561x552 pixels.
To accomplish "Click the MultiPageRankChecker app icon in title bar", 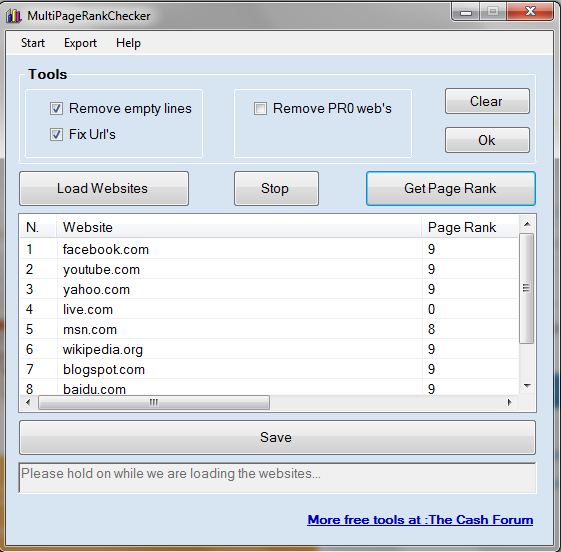I will point(14,16).
